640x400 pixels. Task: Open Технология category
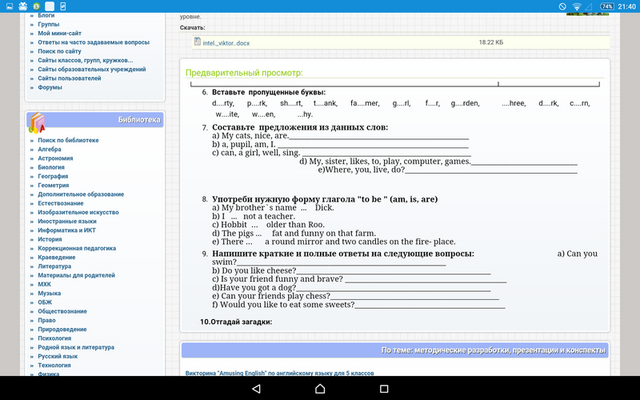point(54,365)
